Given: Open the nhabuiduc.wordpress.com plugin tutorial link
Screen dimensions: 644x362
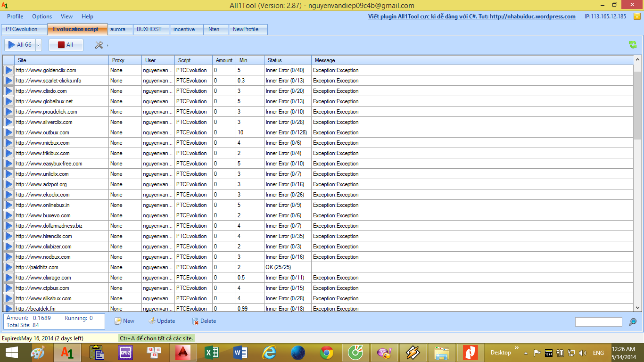Looking at the screenshot, I should pos(471,16).
